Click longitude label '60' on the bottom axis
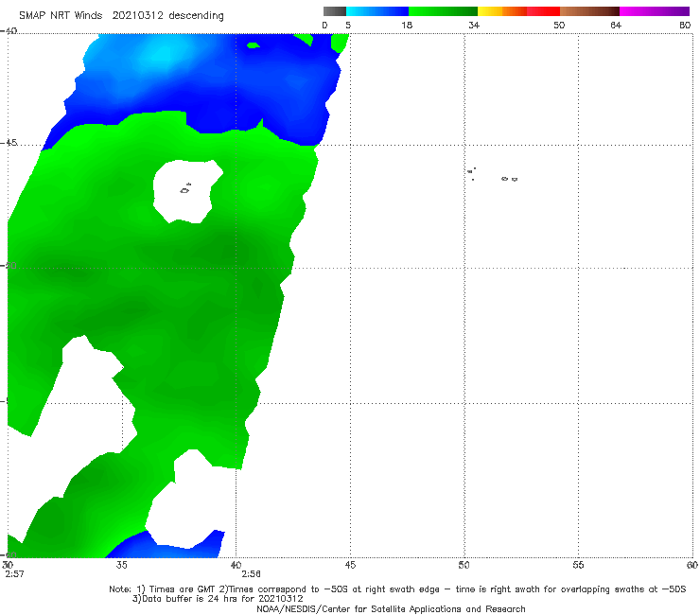Viewport: 700px width, 615px height. tap(692, 565)
